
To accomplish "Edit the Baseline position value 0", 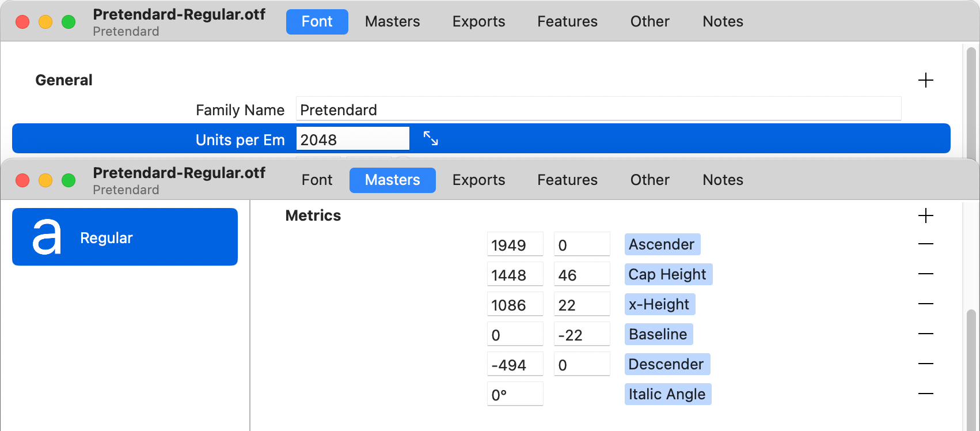I will coord(515,334).
